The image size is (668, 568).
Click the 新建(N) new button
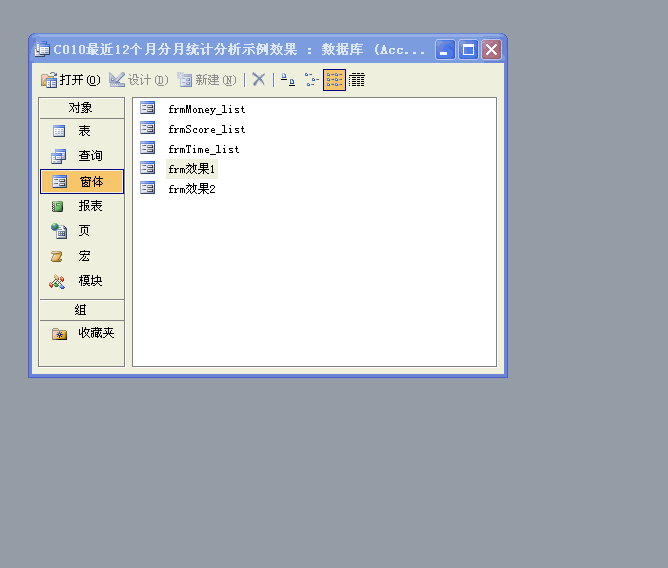(207, 80)
